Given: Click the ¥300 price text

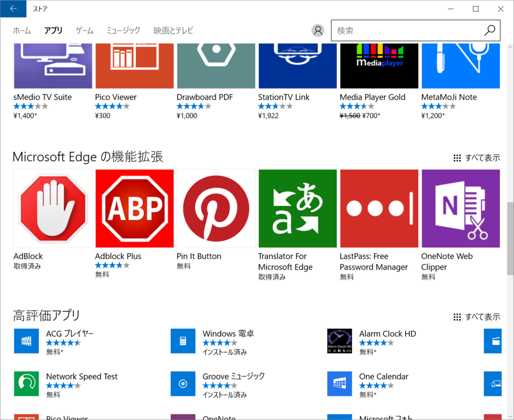Looking at the screenshot, I should tap(102, 115).
